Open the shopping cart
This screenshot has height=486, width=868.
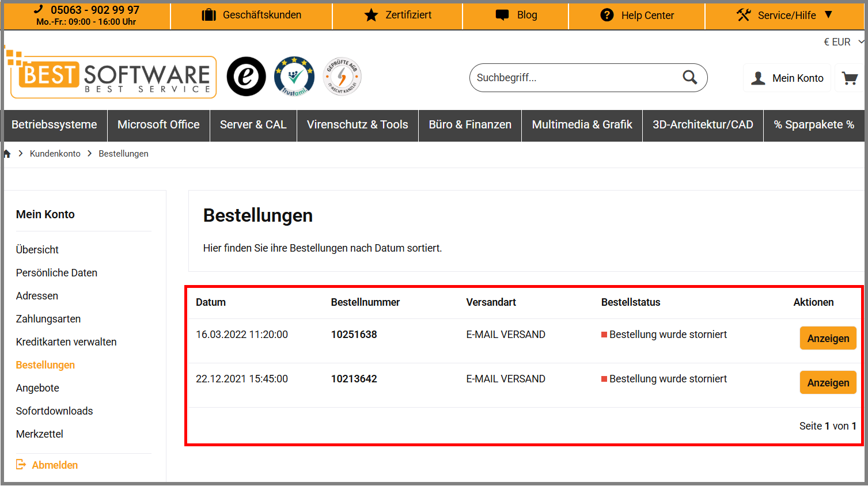[850, 78]
